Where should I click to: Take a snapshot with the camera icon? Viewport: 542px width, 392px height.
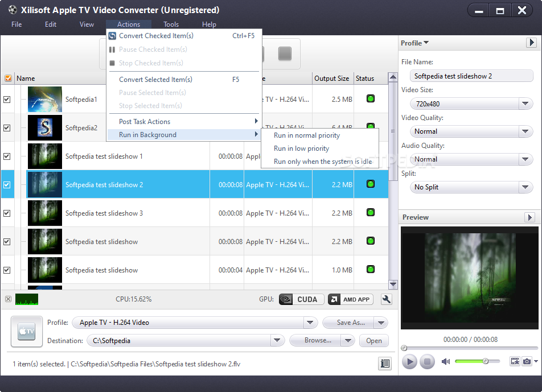(x=527, y=361)
